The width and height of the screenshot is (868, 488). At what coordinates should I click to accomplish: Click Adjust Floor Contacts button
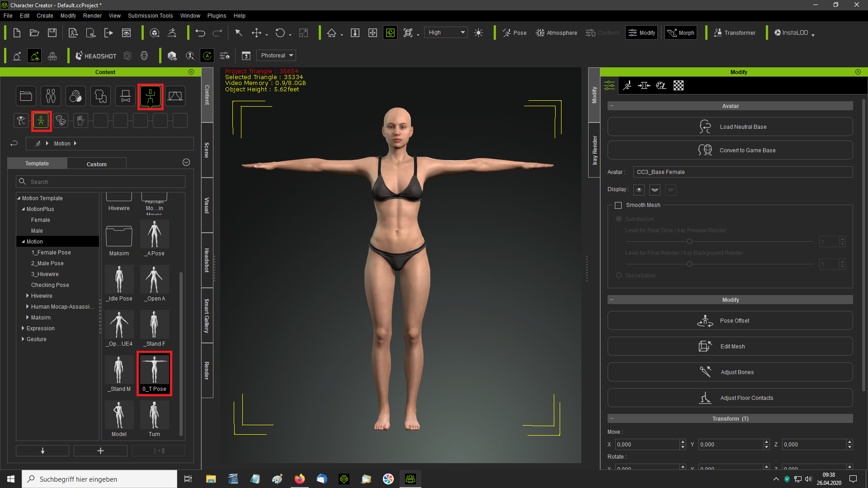(x=730, y=398)
